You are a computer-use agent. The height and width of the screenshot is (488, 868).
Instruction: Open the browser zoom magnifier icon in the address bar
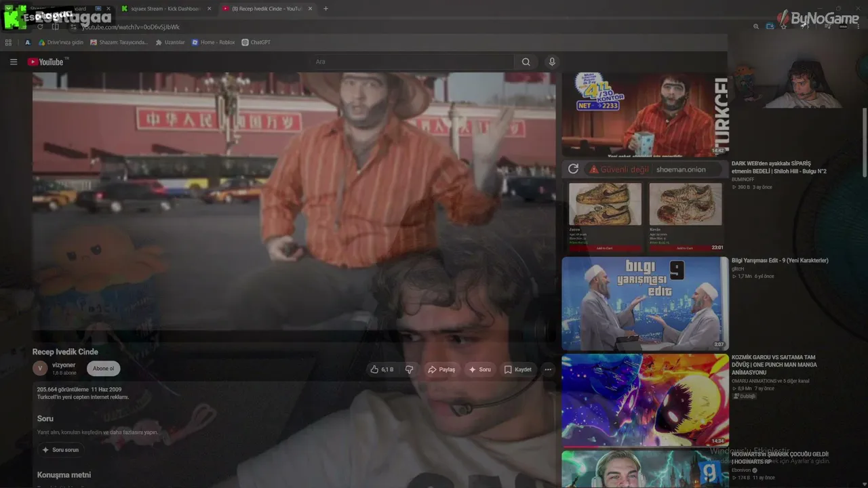click(x=756, y=26)
